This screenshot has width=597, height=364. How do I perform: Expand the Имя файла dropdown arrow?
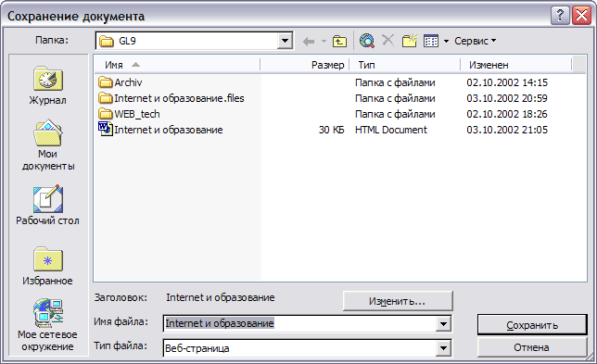click(x=443, y=324)
